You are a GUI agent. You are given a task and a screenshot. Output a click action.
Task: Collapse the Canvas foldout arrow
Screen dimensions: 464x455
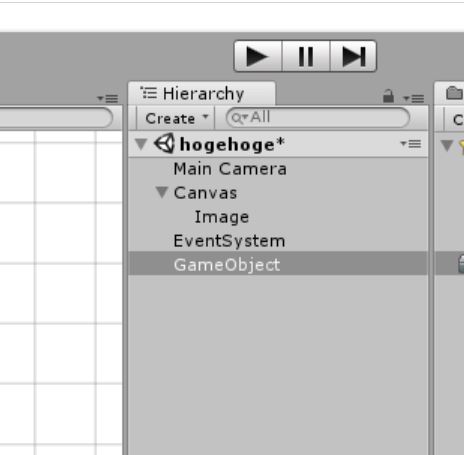coord(162,192)
